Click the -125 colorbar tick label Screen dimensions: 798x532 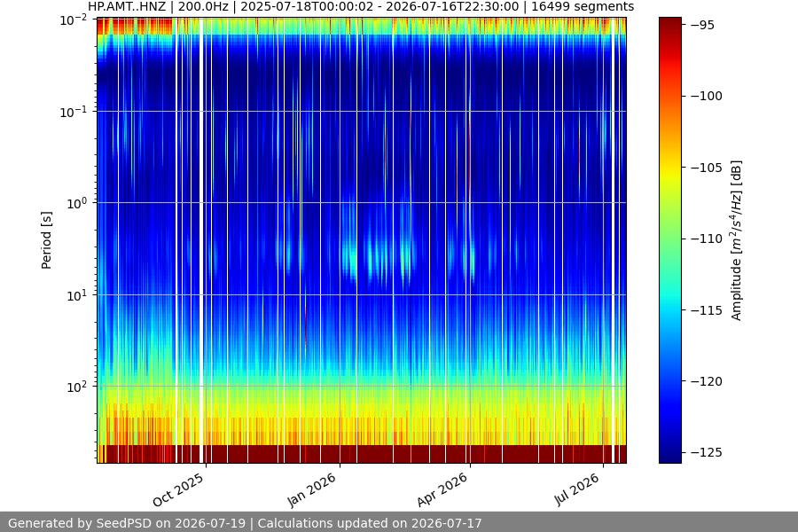(706, 452)
